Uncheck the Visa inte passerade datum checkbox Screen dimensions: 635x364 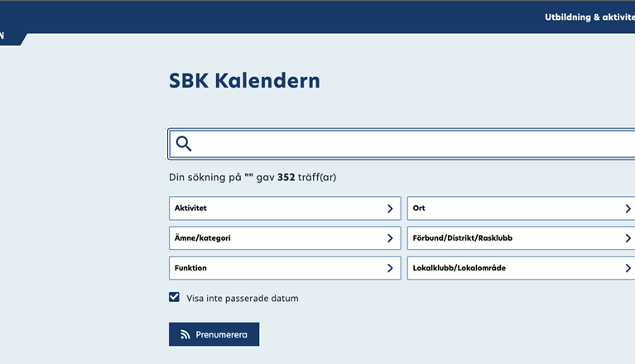175,298
